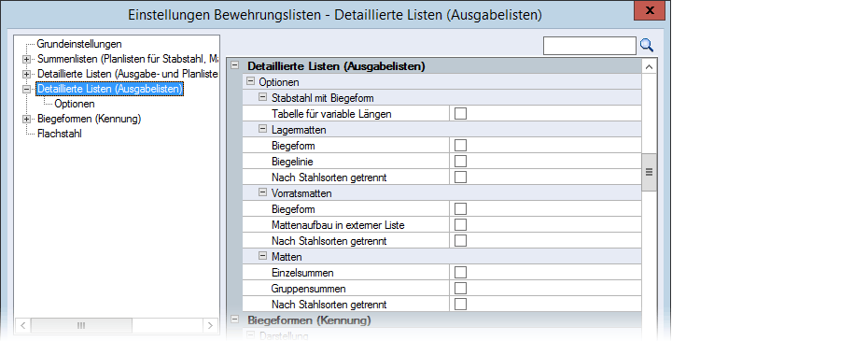This screenshot has height=341, width=868.
Task: Check Mattenaufbau in externer Liste
Action: coord(460,224)
